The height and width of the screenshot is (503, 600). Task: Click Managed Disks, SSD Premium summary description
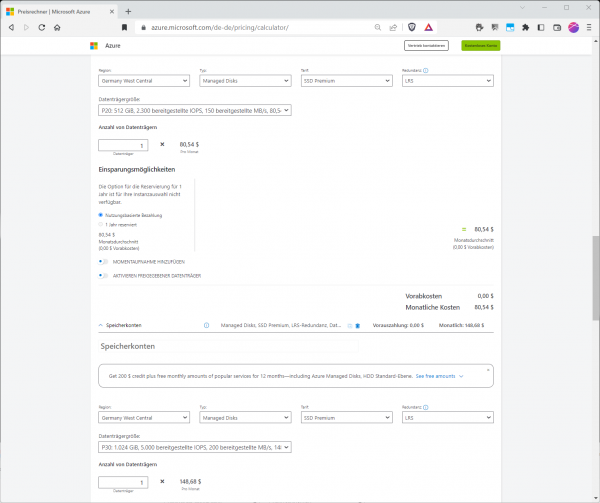coord(280,326)
